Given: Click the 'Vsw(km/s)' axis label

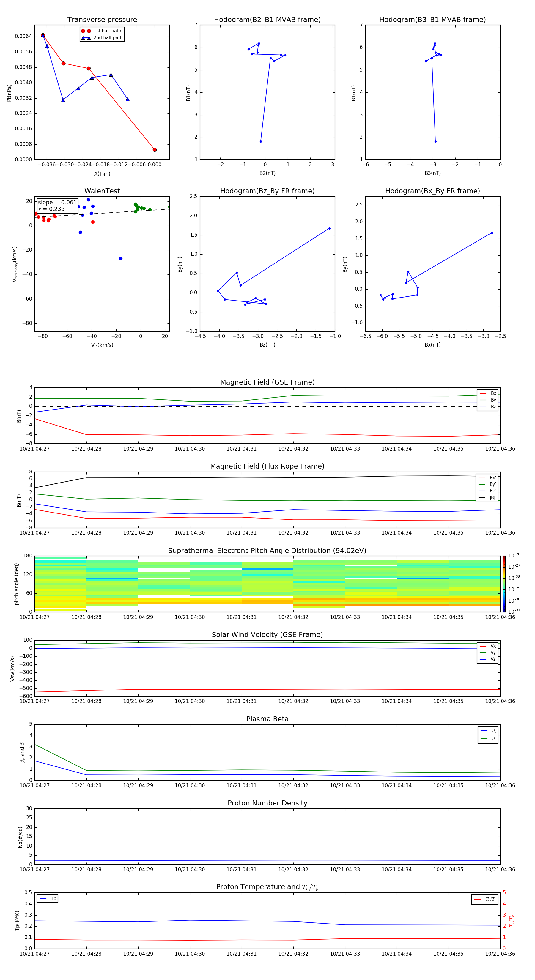Looking at the screenshot, I should [12, 668].
